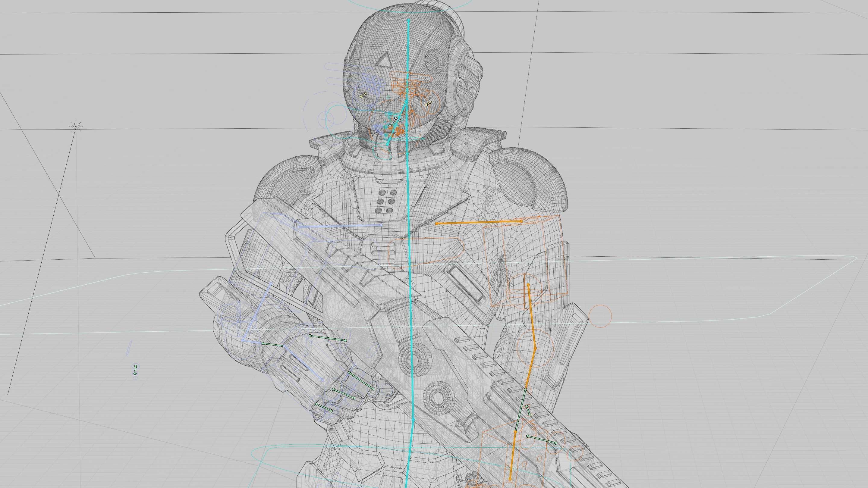This screenshot has height=488, width=868.
Task: Select the tiny green bone beside the long green bone
Action: 528,410
